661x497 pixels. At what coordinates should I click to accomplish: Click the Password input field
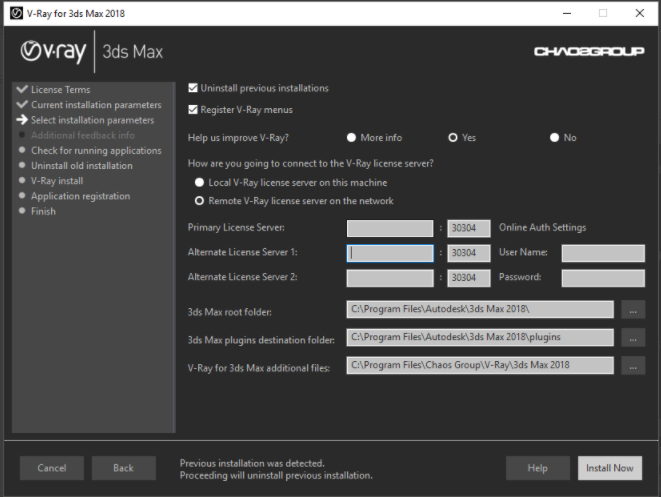tap(603, 278)
